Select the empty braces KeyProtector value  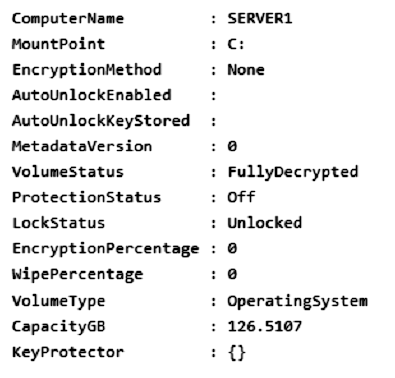point(237,353)
